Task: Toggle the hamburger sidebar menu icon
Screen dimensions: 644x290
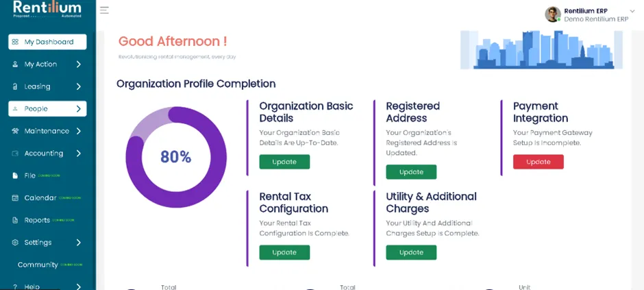Action: [104, 10]
